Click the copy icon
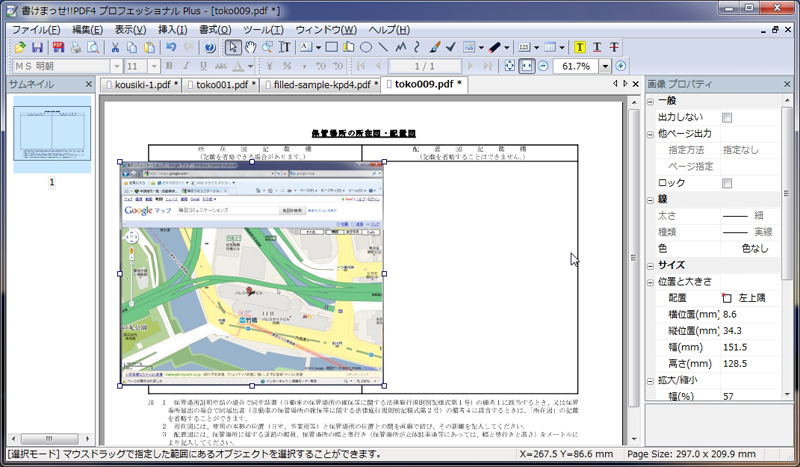Screen dimensions: 800x467 132,47
